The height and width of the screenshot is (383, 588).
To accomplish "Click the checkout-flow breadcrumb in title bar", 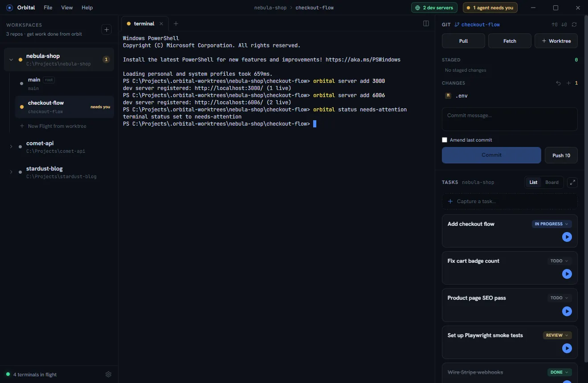I will coord(314,8).
